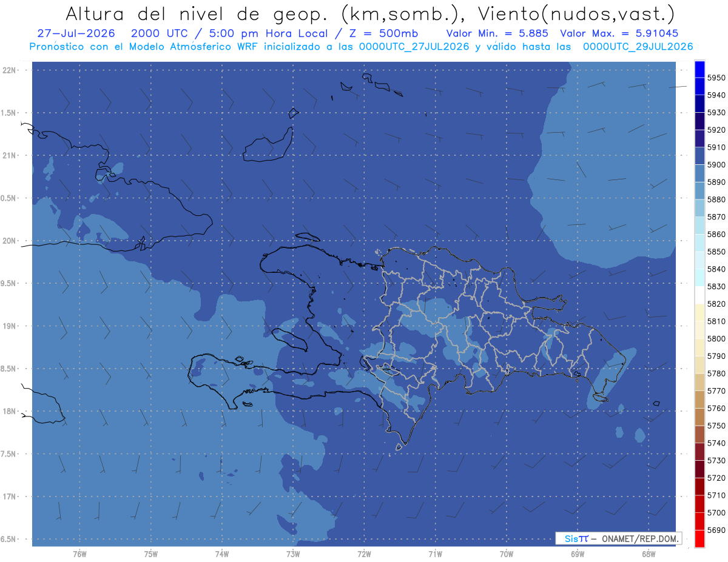The width and height of the screenshot is (728, 562).
Task: Click the 71W longitude axis label
Action: [435, 554]
